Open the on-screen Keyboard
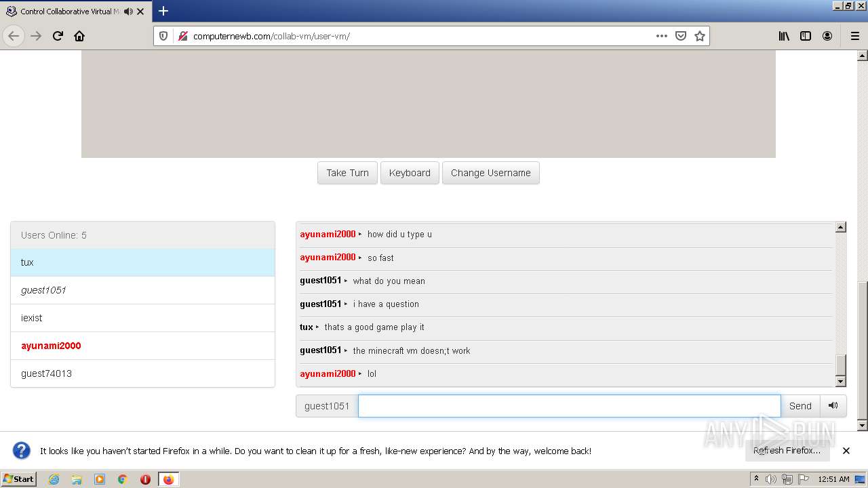The height and width of the screenshot is (488, 868). point(410,173)
